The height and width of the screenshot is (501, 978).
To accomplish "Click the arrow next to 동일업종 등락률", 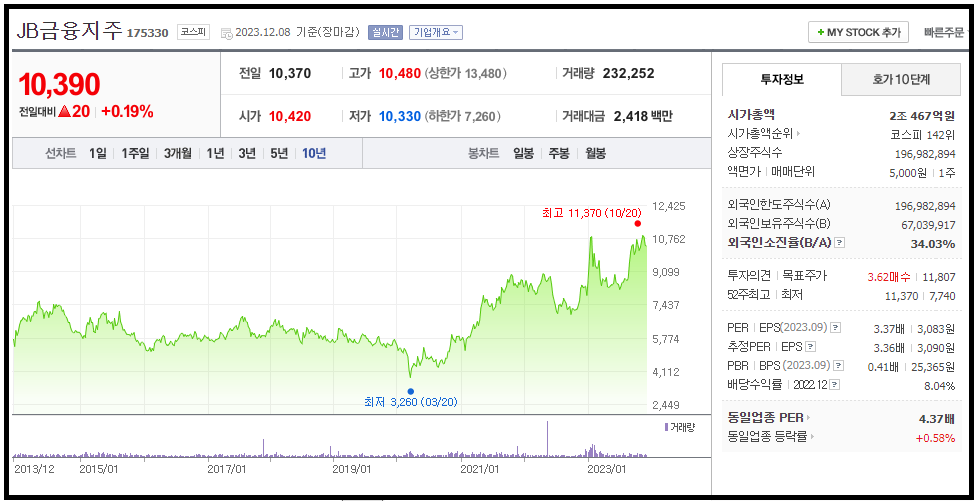I will (x=812, y=436).
